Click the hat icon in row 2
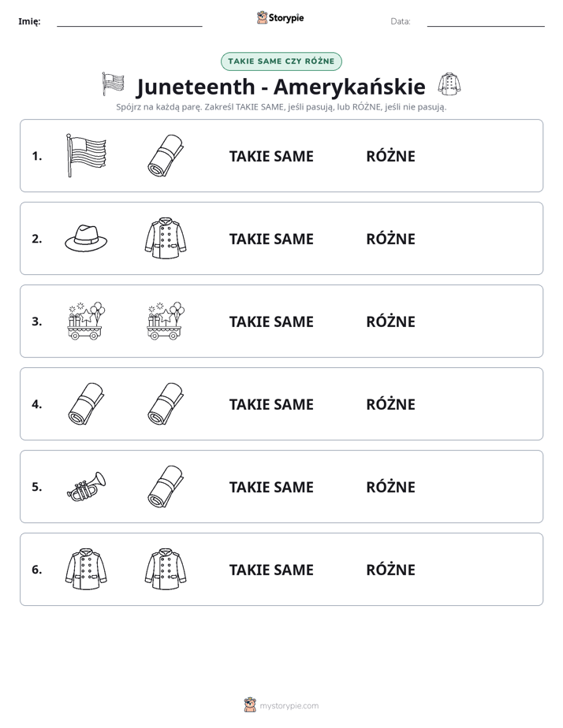The image size is (563, 728). tap(86, 238)
